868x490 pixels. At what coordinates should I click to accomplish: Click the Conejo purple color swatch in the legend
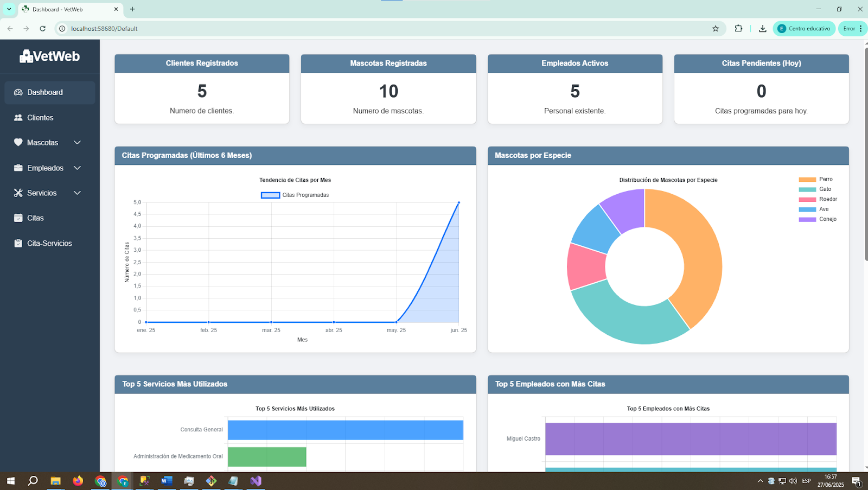coord(807,219)
